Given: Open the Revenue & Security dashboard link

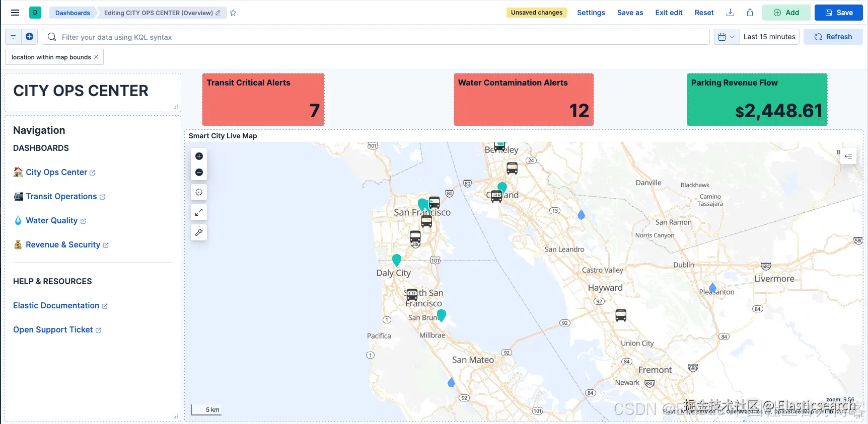Looking at the screenshot, I should [63, 244].
